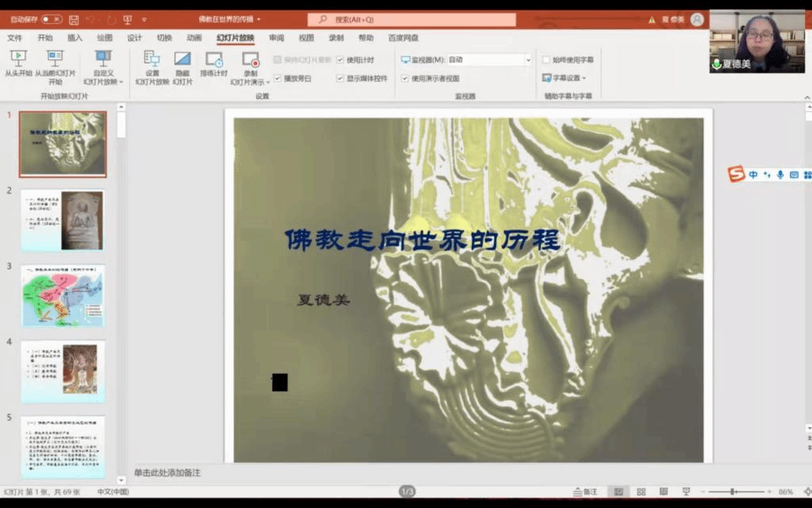Switch to slide sorter view in status bar
The width and height of the screenshot is (812, 508).
[641, 492]
